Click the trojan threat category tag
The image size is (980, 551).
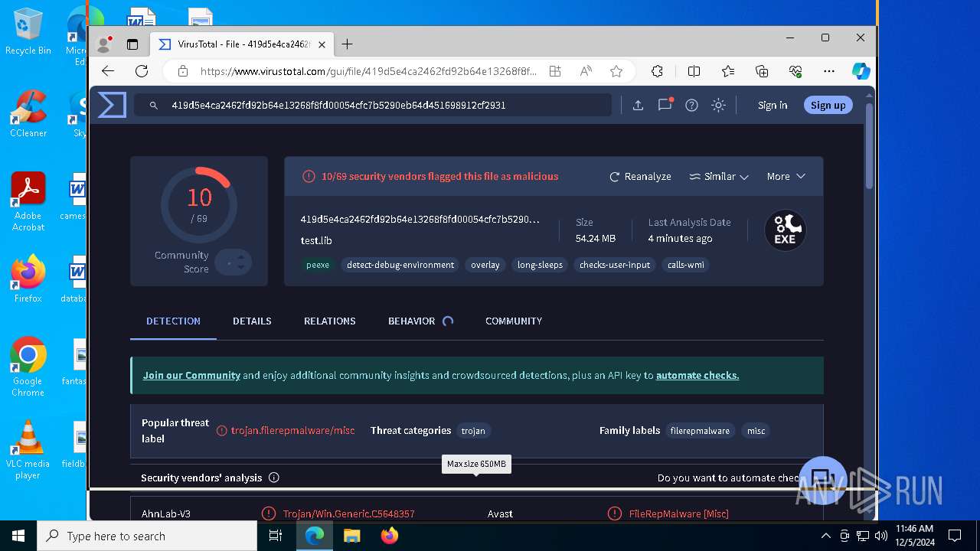[473, 431]
